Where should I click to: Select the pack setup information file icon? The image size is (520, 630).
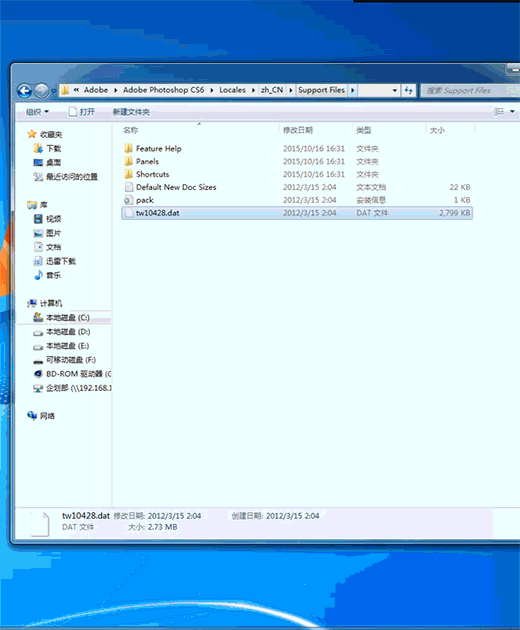pyautogui.click(x=129, y=200)
